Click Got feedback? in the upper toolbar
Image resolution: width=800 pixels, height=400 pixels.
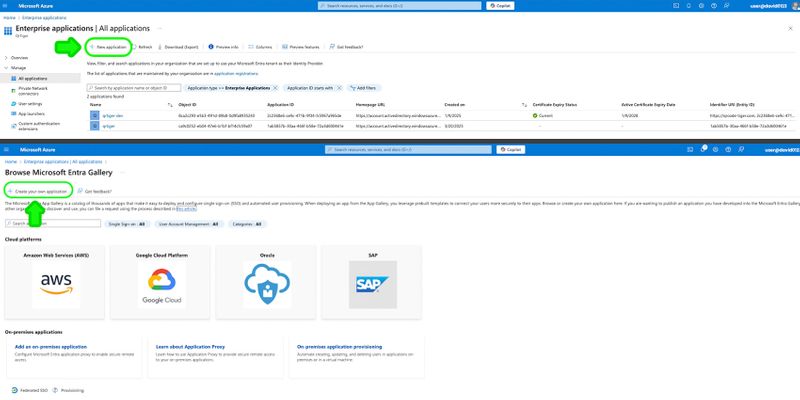(346, 47)
